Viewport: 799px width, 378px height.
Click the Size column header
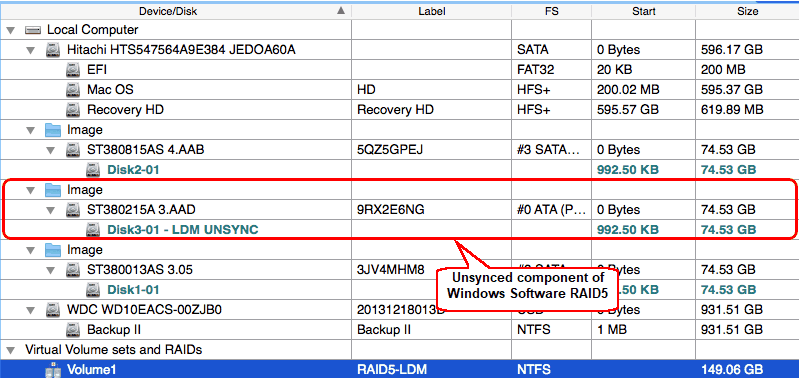pos(747,11)
